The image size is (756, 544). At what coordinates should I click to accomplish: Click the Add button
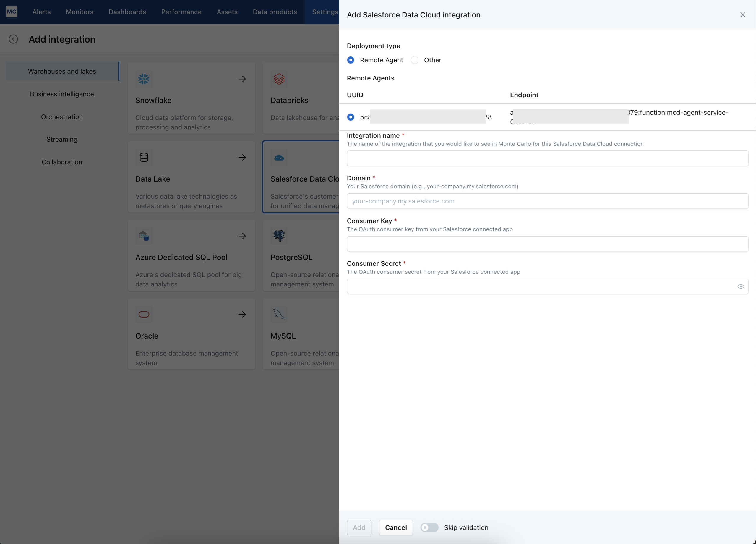coord(359,527)
